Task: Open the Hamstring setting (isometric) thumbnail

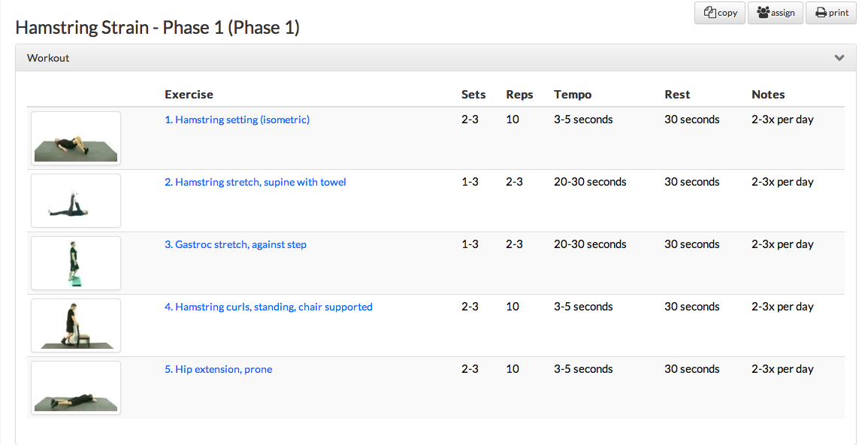Action: pos(76,138)
